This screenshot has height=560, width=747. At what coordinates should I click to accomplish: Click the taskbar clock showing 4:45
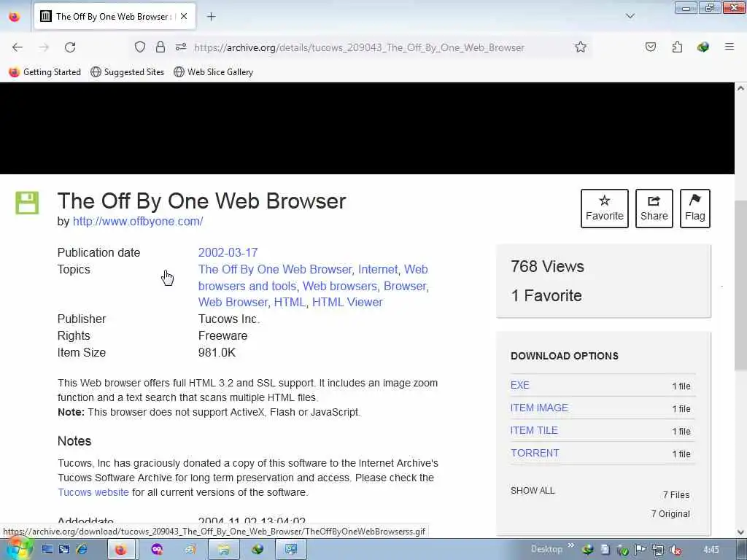tap(711, 550)
